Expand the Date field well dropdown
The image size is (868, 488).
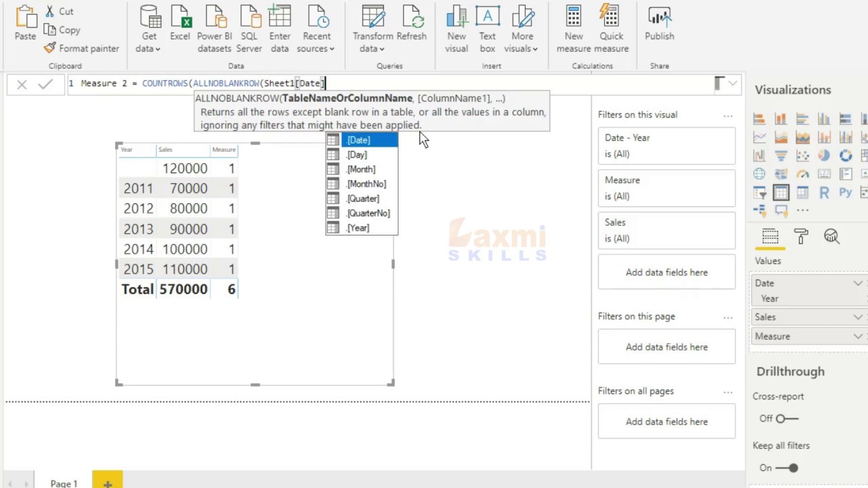pyautogui.click(x=858, y=283)
